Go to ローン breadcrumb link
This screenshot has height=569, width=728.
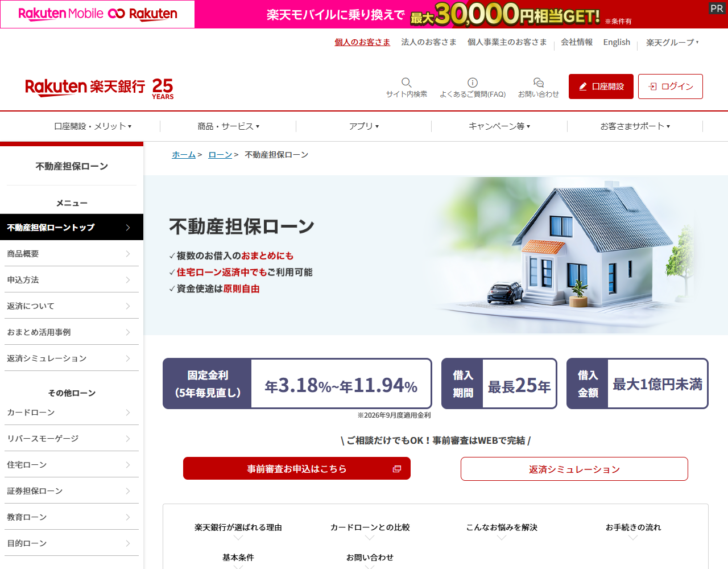click(x=220, y=155)
